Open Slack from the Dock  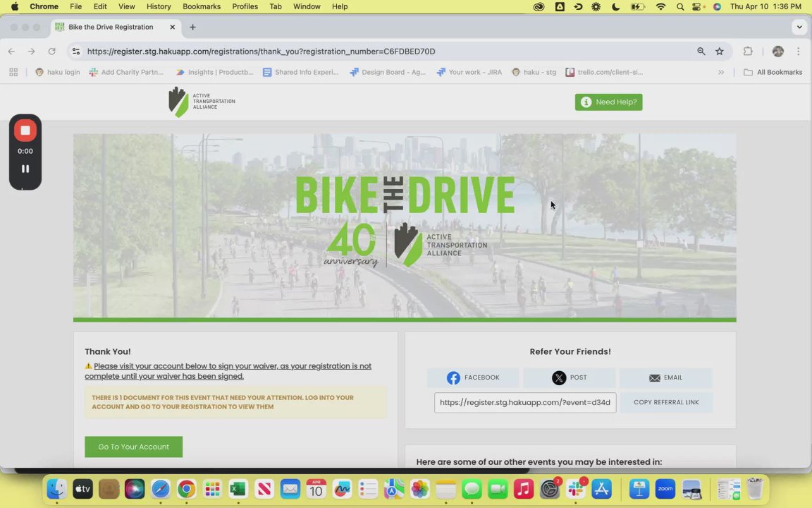[x=576, y=489]
